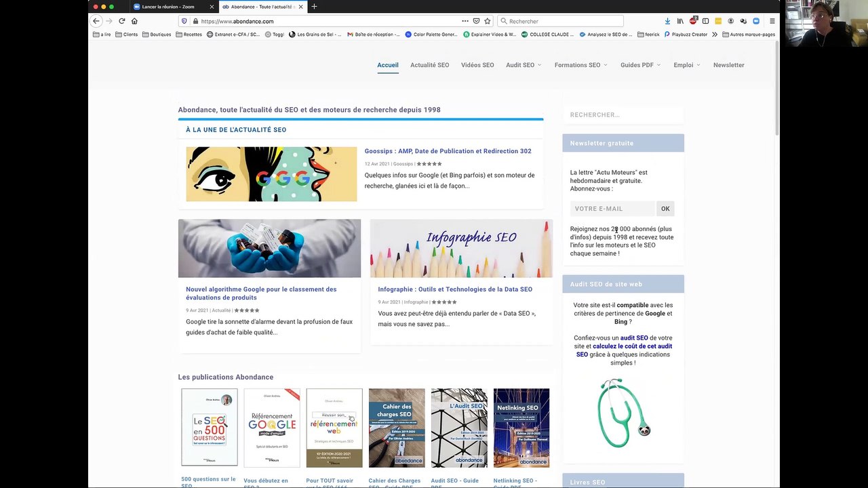The height and width of the screenshot is (488, 868).
Task: Expand the Emploi dropdown menu
Action: tap(686, 65)
